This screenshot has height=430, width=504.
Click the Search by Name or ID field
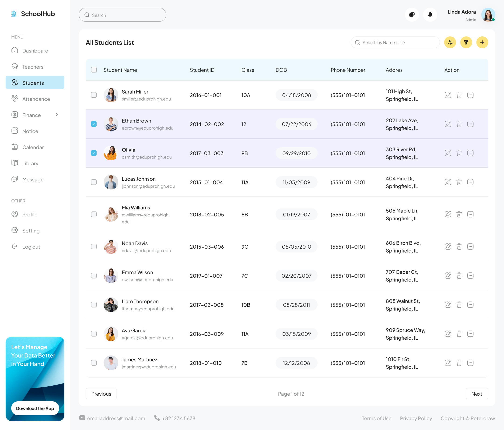(395, 42)
